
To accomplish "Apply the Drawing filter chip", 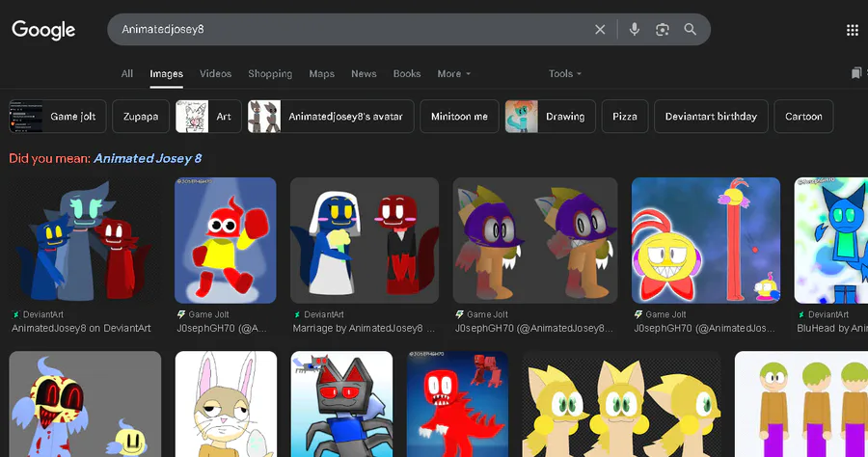I will pyautogui.click(x=551, y=117).
